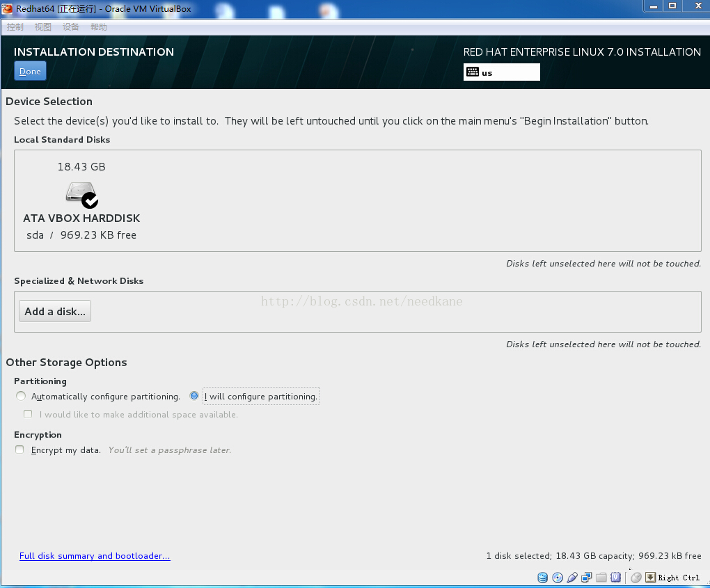Open Full disk summary and bootloader link
This screenshot has height=588, width=710.
(x=95, y=556)
